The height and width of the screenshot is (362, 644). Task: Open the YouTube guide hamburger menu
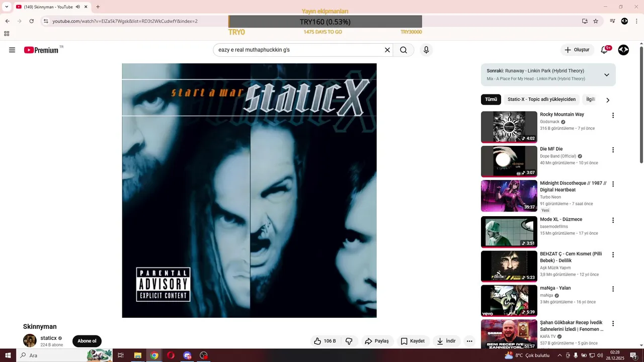(12, 50)
